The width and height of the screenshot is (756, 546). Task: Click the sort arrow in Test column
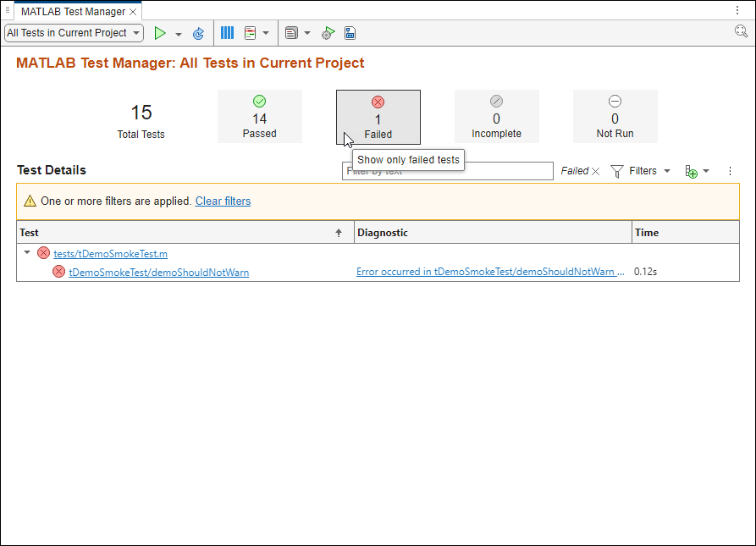339,233
